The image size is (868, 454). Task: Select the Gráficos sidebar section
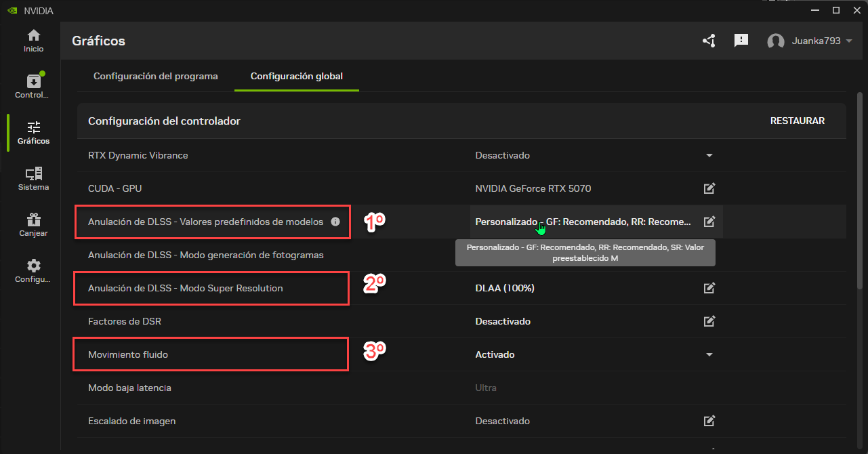(x=33, y=133)
